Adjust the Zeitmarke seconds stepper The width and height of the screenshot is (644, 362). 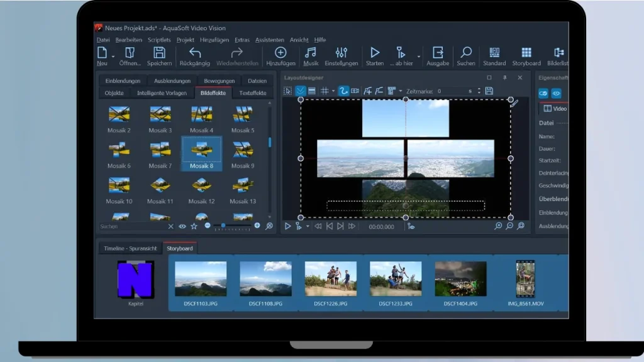tap(479, 91)
